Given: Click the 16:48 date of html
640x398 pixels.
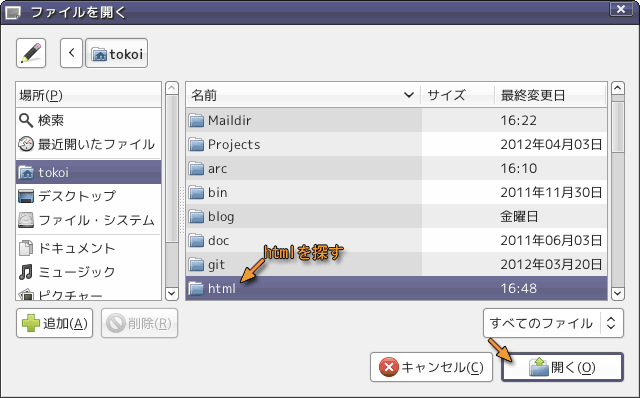Looking at the screenshot, I should (519, 289).
